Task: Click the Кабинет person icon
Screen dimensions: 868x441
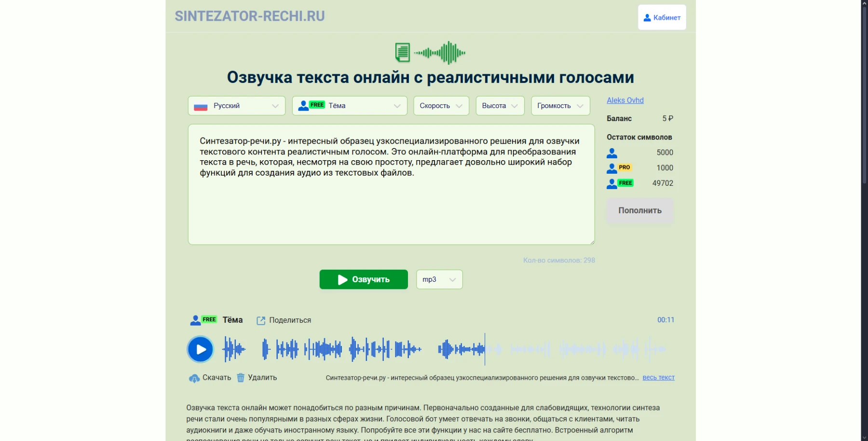Action: pyautogui.click(x=646, y=17)
